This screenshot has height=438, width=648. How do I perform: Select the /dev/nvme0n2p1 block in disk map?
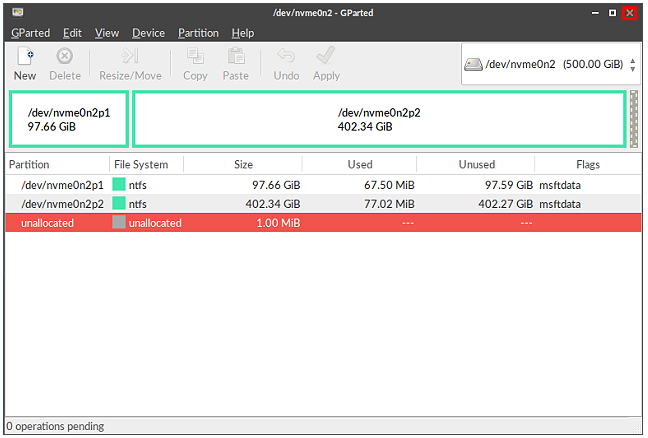69,119
